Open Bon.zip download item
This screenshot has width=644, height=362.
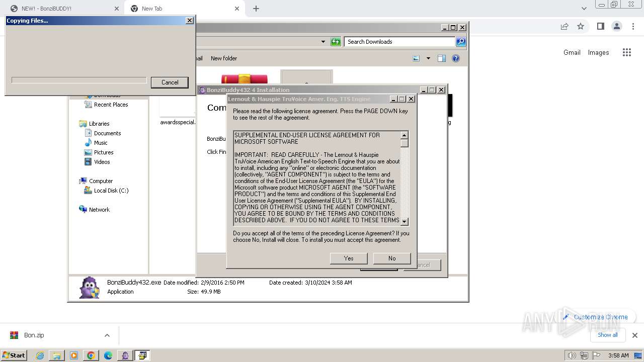tap(34, 335)
